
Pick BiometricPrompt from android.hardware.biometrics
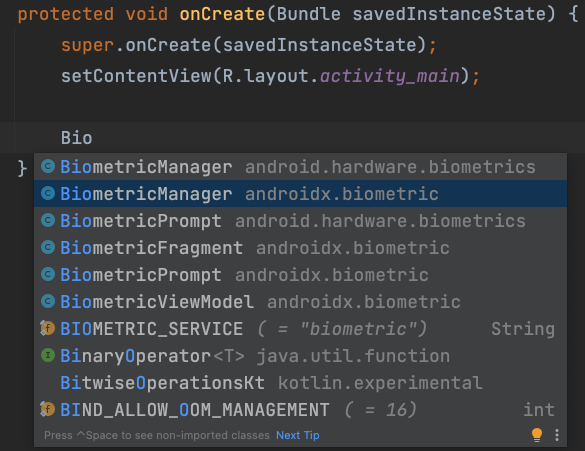pos(300,221)
